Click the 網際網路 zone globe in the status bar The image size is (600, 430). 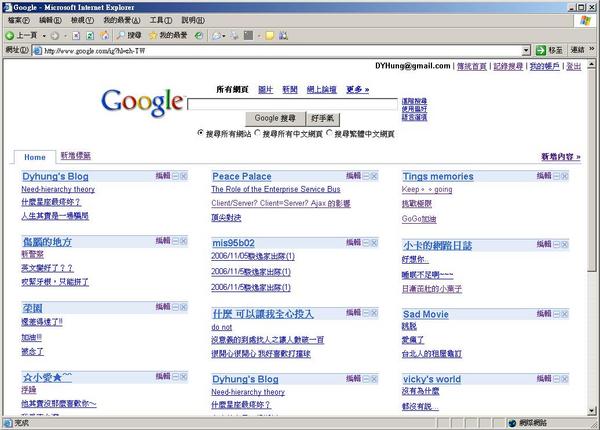pos(512,423)
